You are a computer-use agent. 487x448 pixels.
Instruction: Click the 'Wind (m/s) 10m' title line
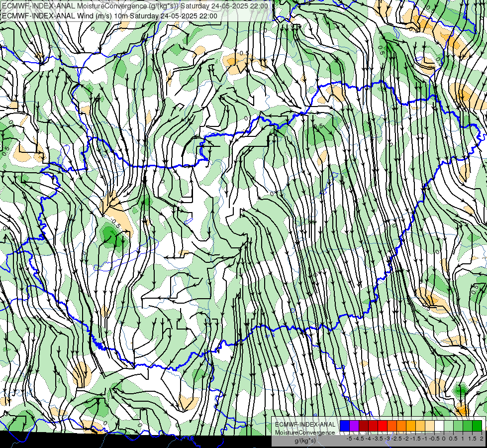[x=109, y=16]
